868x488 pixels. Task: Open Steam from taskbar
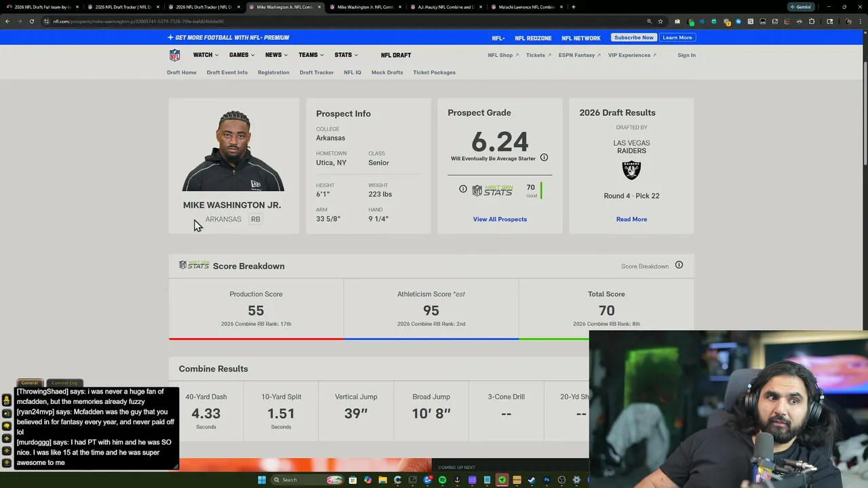tap(532, 480)
